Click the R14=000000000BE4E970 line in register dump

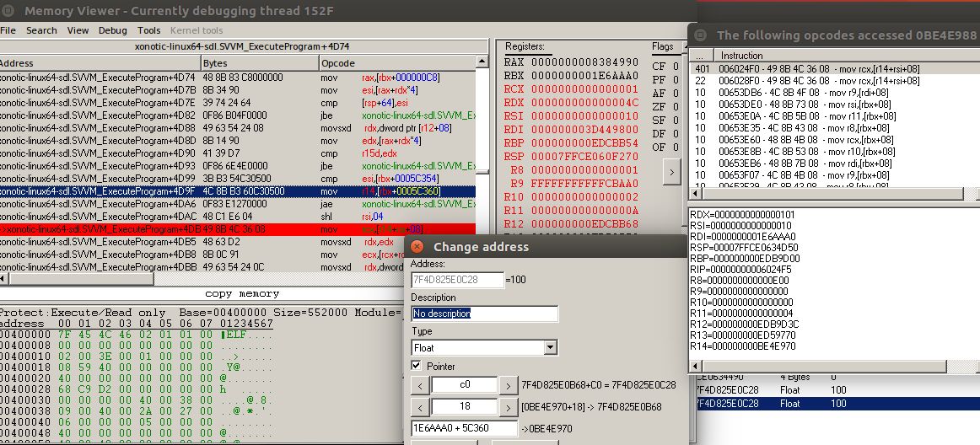742,346
